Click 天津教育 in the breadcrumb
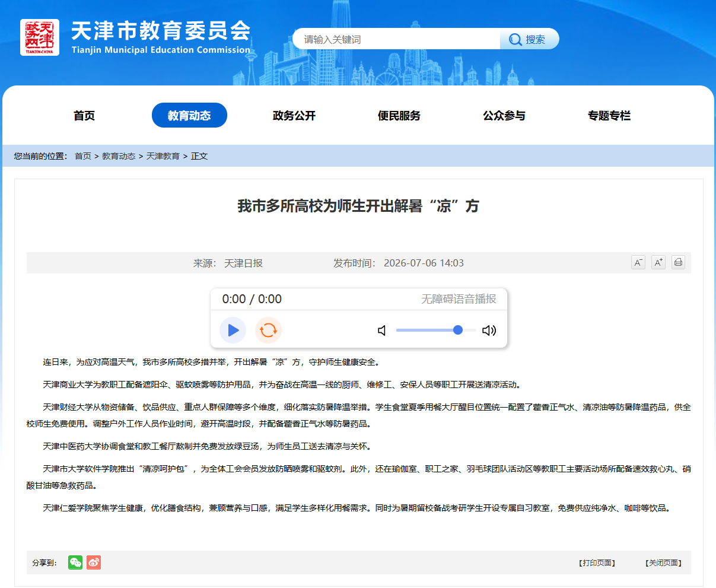The image size is (716, 588). (x=163, y=156)
